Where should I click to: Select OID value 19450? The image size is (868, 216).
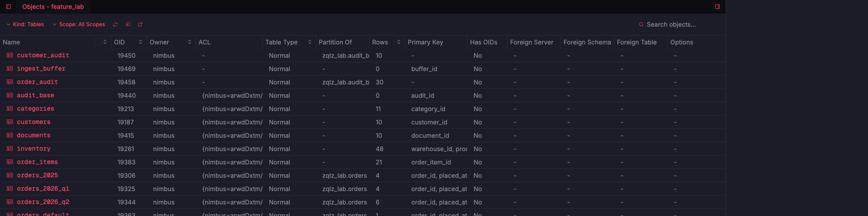point(126,56)
